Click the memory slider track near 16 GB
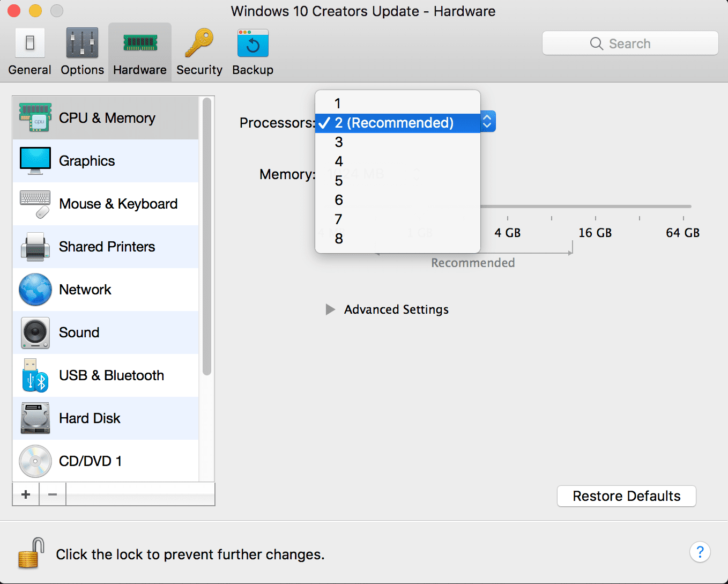This screenshot has width=728, height=584. click(596, 206)
